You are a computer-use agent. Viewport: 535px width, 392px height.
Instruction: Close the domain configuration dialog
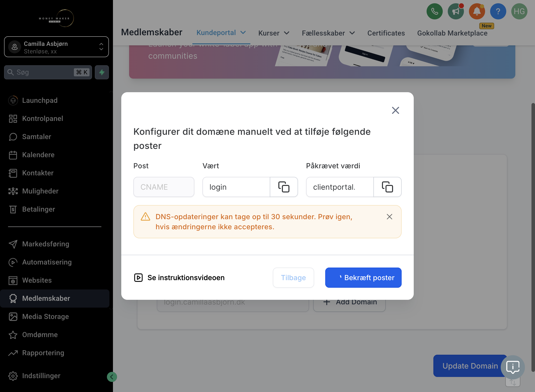pyautogui.click(x=395, y=110)
